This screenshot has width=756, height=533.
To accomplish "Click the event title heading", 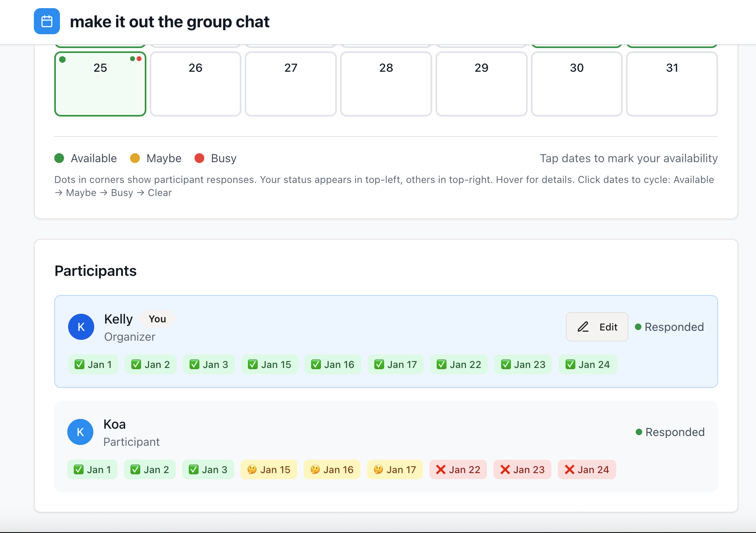I will click(x=170, y=22).
